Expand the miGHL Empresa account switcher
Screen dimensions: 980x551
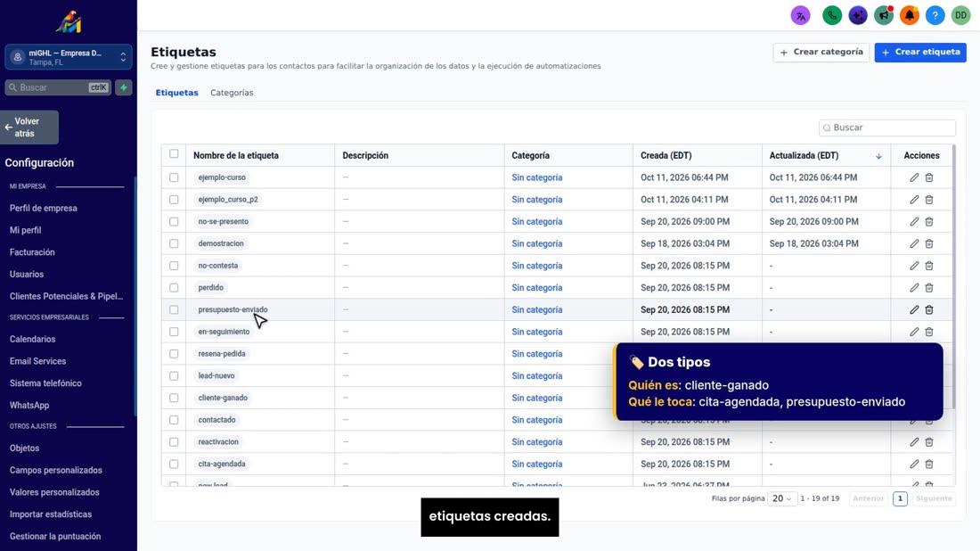point(69,57)
